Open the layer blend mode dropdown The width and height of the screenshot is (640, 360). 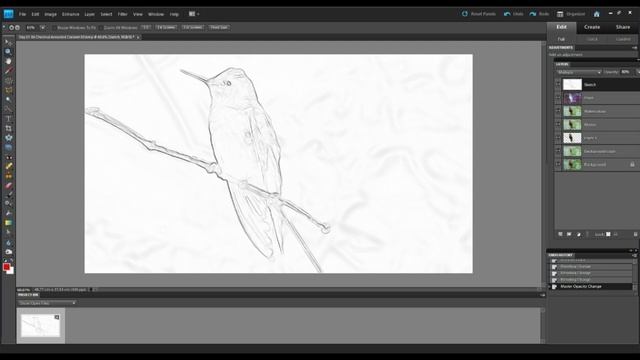click(x=579, y=72)
